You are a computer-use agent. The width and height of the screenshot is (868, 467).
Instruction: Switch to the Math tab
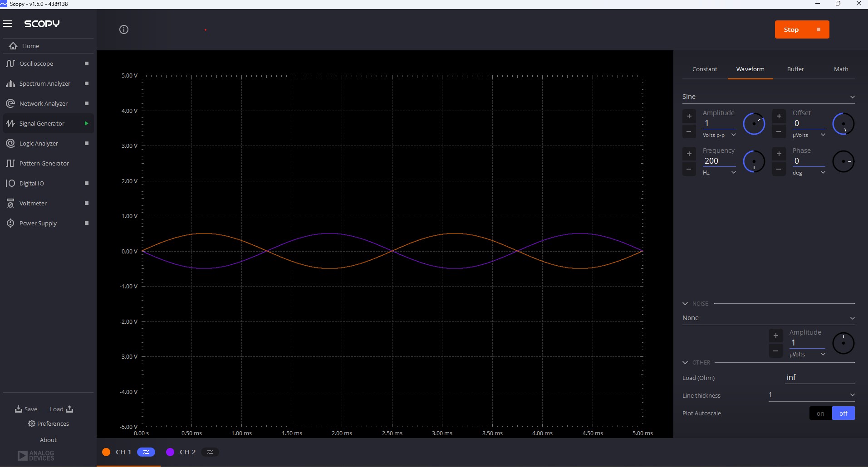[x=841, y=69]
